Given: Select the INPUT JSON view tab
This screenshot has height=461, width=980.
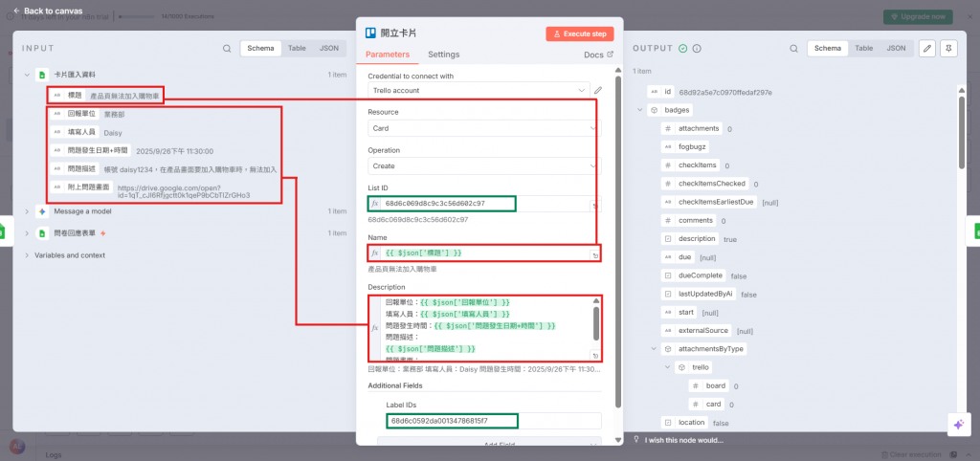Looking at the screenshot, I should 329,48.
